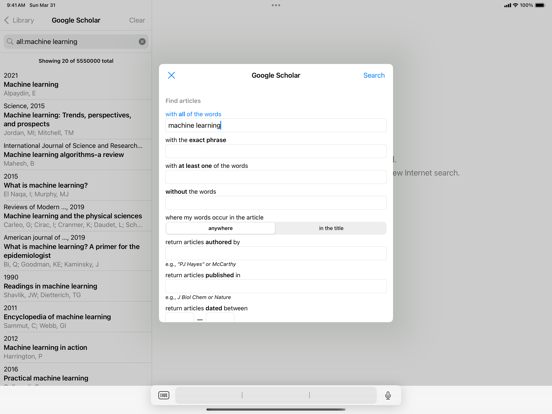The image size is (552, 414).
Task: Tap the microphone dictation icon
Action: (388, 395)
